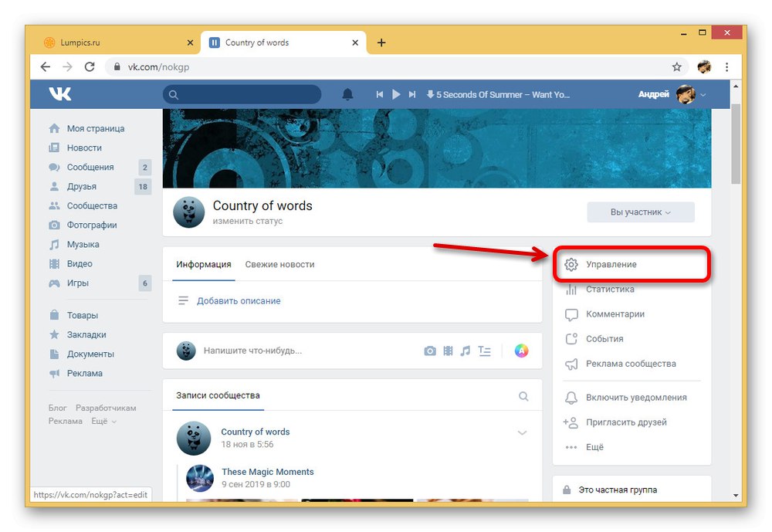Expand the Андрей profile menu

coord(672,94)
